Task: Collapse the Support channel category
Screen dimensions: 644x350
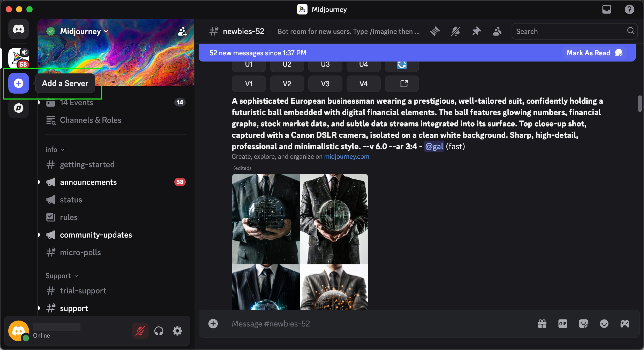Action: click(x=62, y=276)
